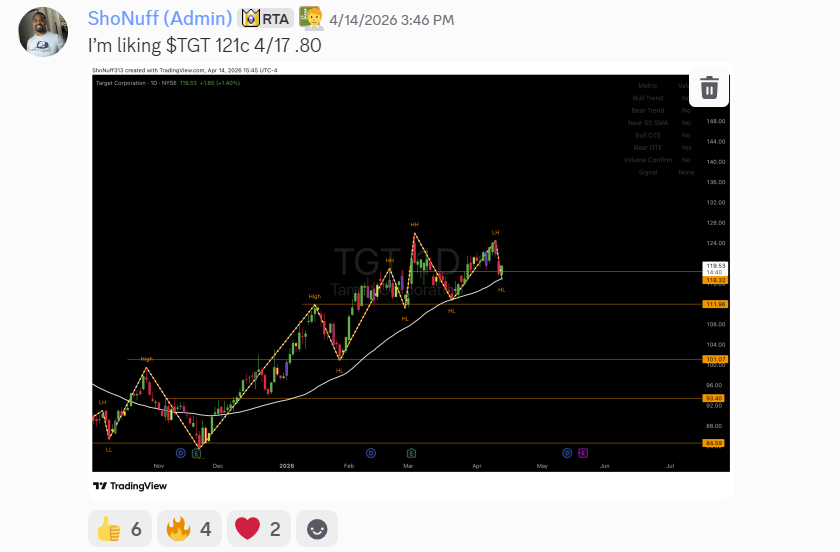
Task: Click the 119.53 current price label
Action: click(x=715, y=268)
